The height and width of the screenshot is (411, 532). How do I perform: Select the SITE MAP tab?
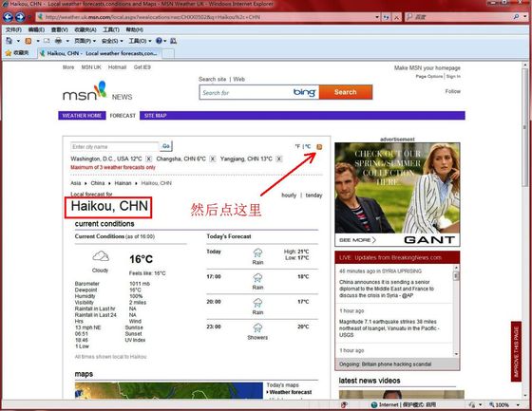156,116
